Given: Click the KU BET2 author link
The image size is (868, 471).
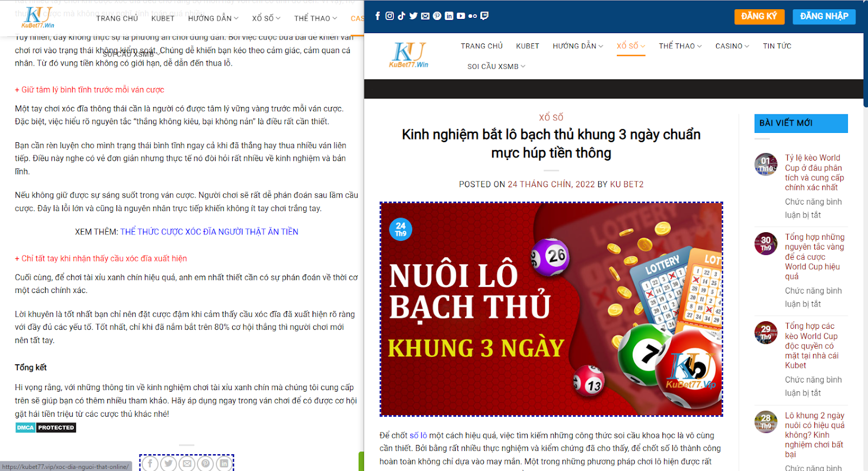Looking at the screenshot, I should coord(627,184).
